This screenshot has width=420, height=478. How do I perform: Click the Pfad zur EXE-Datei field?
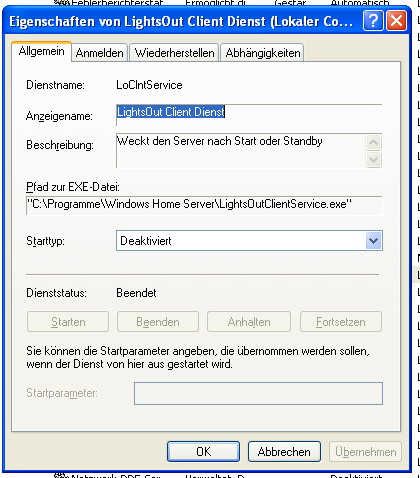pyautogui.click(x=204, y=205)
